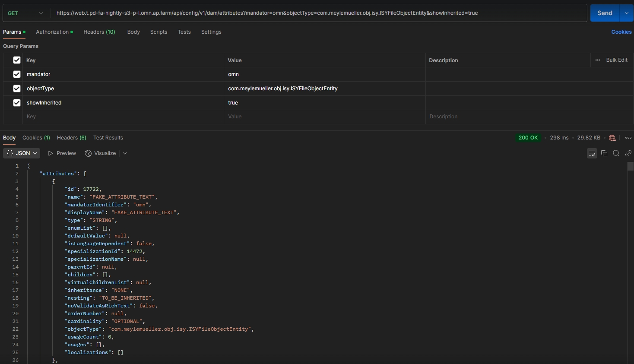Open the Preview response view
The height and width of the screenshot is (364, 634).
click(x=62, y=153)
